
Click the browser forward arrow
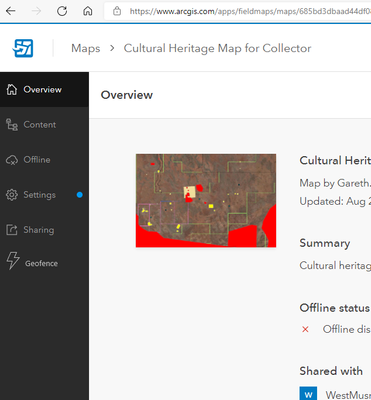tap(36, 11)
